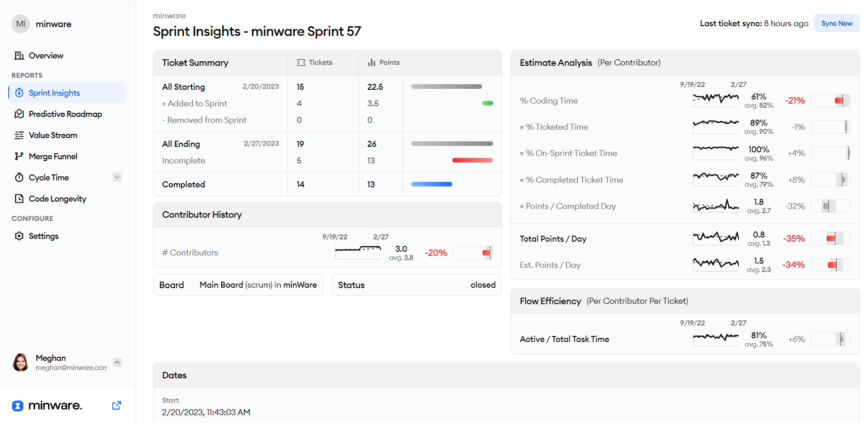
Task: Click the minware heading above Sprint Insights
Action: pyautogui.click(x=169, y=15)
